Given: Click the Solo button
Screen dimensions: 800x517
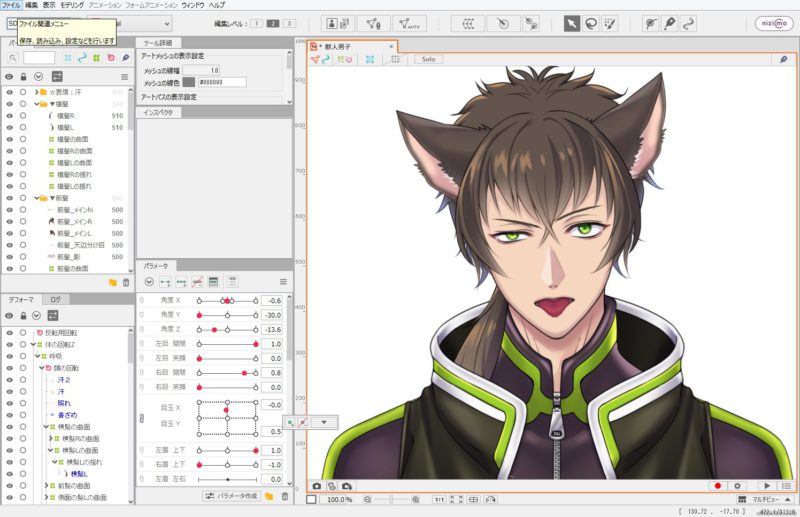Looking at the screenshot, I should tap(429, 59).
